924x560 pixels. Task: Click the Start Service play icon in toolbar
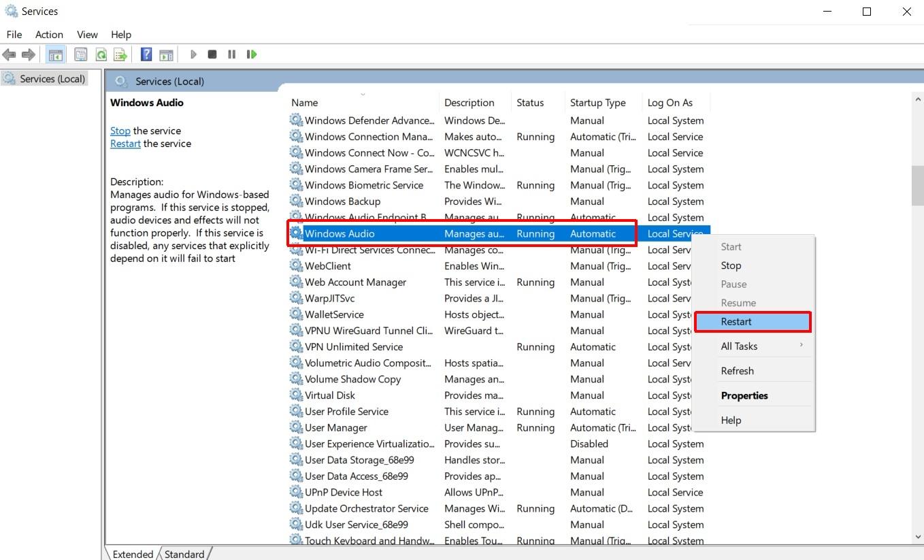click(193, 54)
